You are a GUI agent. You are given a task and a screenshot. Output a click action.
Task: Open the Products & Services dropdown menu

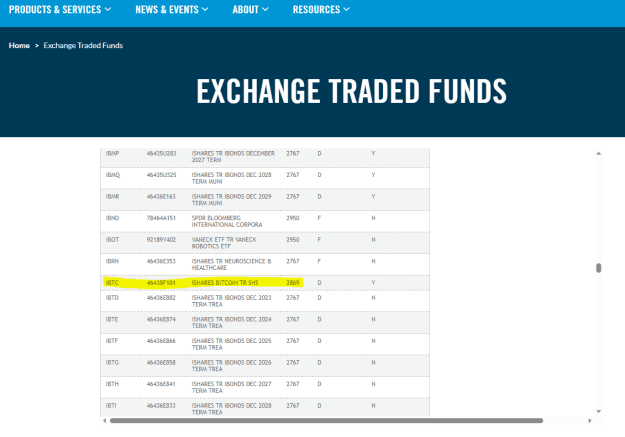click(x=60, y=10)
